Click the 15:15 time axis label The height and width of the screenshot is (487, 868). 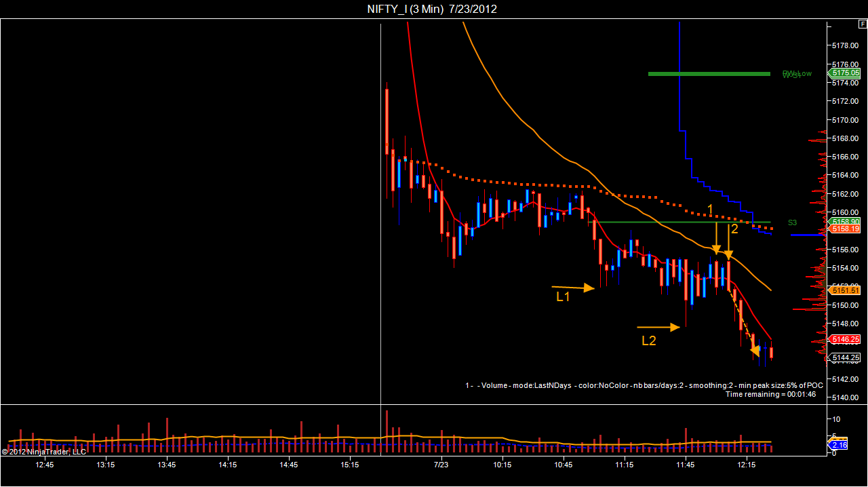tap(350, 465)
